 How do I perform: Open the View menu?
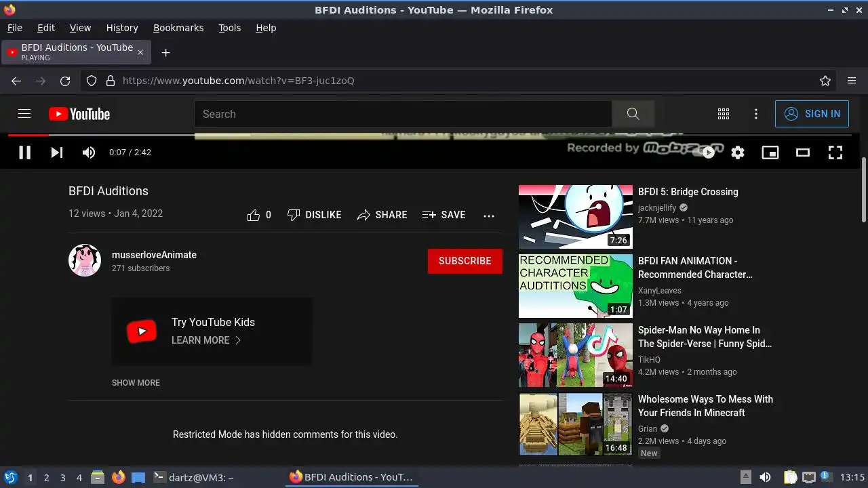[x=80, y=28]
